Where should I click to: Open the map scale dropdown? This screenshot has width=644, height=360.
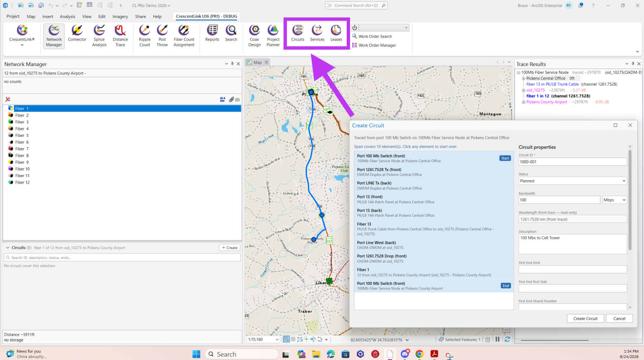click(x=277, y=340)
